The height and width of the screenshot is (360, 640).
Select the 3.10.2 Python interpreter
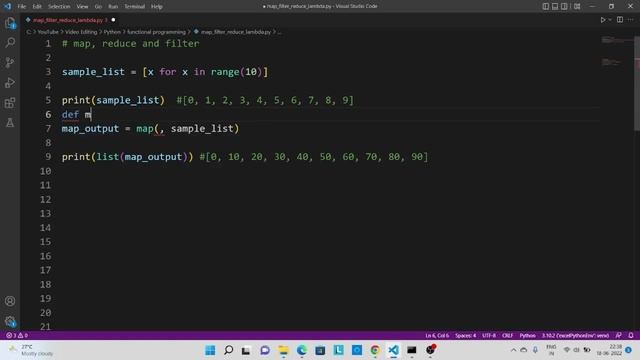pyautogui.click(x=575, y=336)
